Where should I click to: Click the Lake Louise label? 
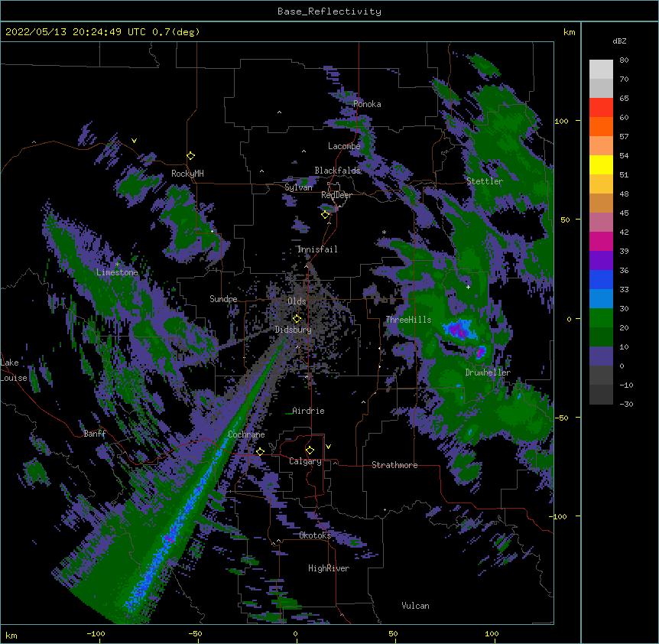[x=14, y=370]
